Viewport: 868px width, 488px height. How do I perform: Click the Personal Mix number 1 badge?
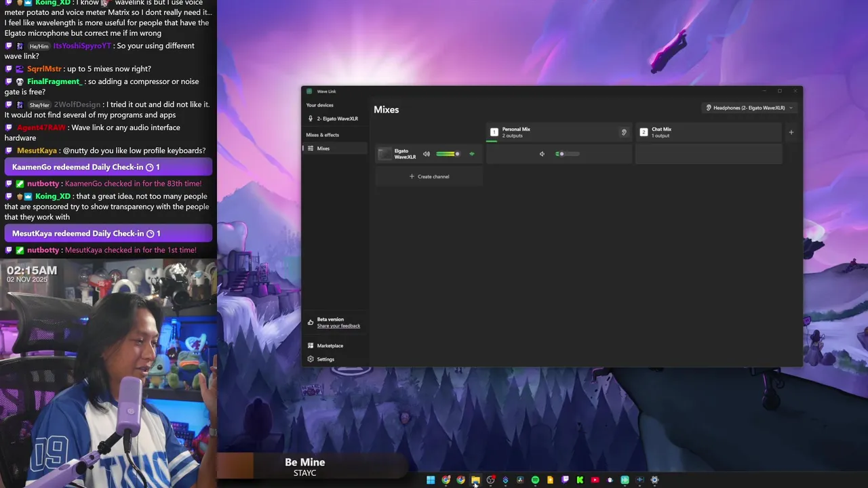coord(494,132)
